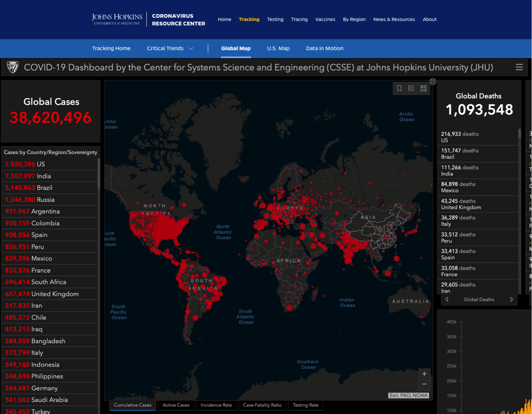Select the US row in cases list
Image resolution: width=532 pixels, height=414 pixels.
[x=49, y=164]
